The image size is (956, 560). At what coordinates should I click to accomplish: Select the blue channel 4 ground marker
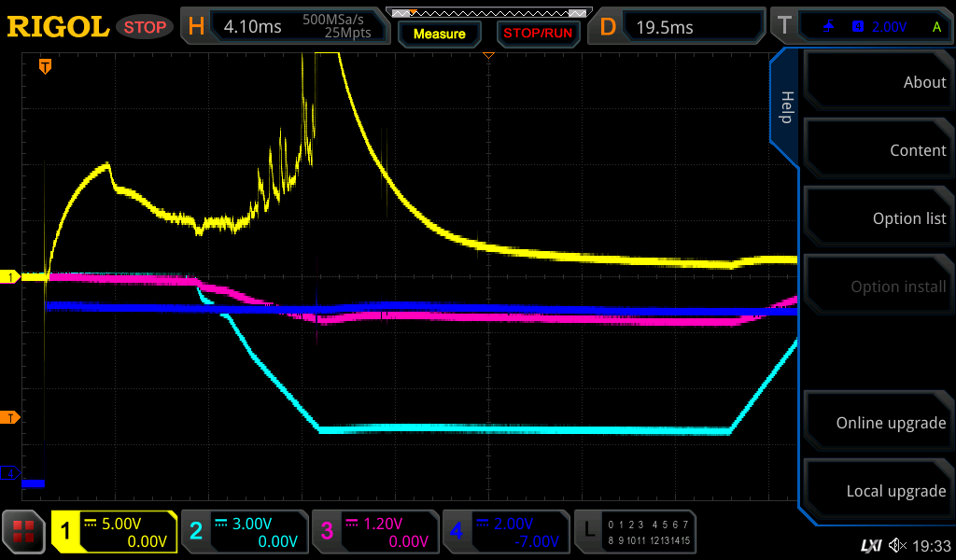(x=11, y=474)
